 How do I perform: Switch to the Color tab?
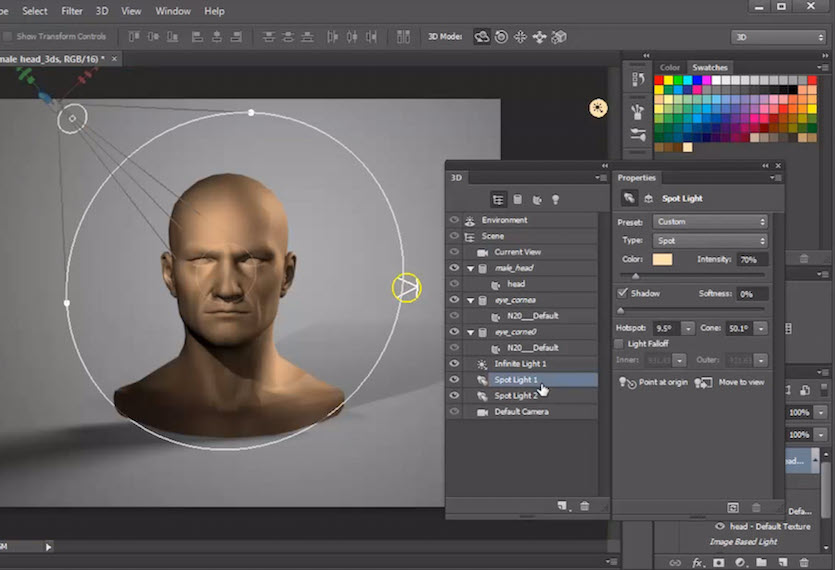(x=669, y=68)
